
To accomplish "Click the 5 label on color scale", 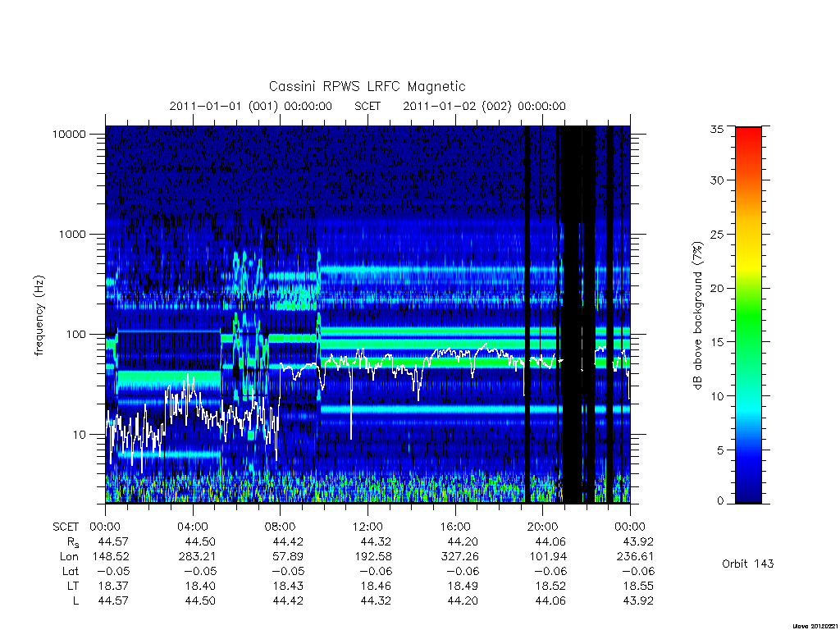I will pos(720,450).
